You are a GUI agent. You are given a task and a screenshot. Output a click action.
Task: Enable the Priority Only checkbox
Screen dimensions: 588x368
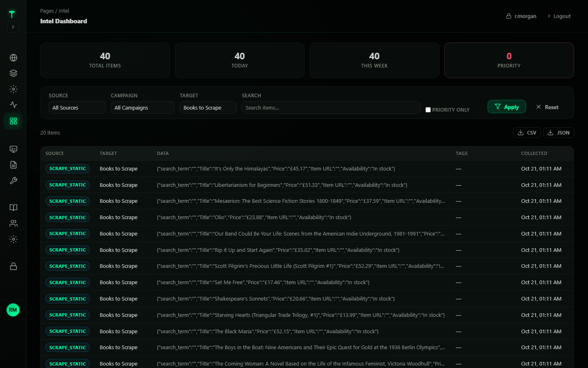point(428,110)
